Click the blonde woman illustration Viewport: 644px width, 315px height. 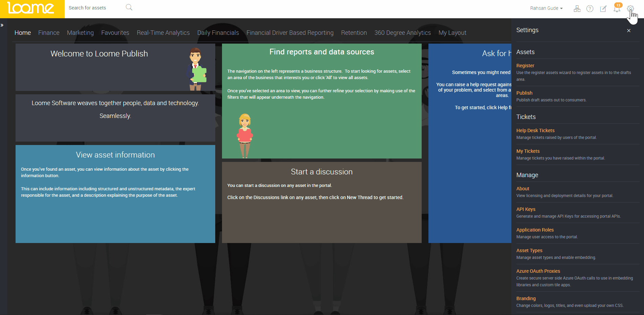(x=245, y=136)
